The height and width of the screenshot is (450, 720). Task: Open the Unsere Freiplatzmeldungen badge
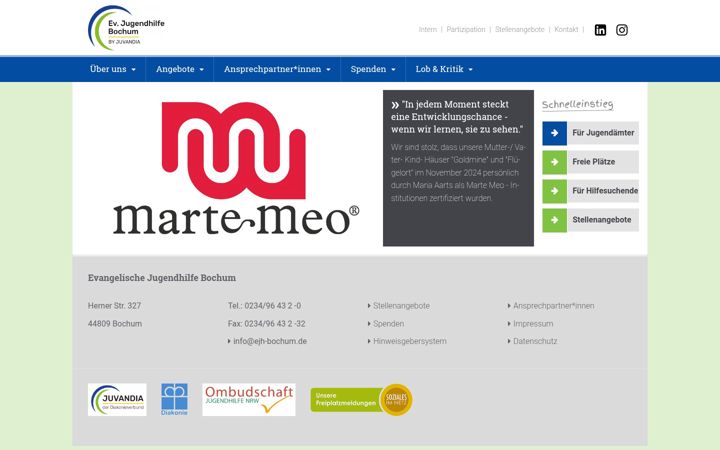tap(361, 399)
